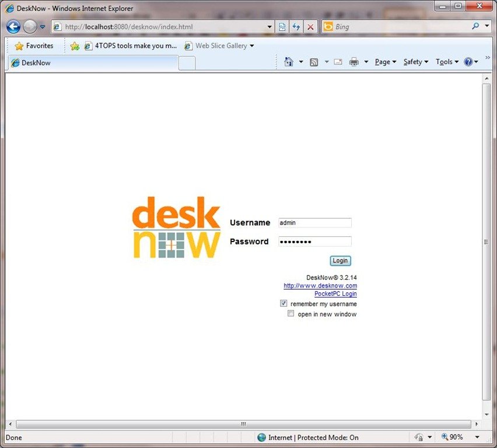Follow the PocketPC Login link

tap(335, 293)
